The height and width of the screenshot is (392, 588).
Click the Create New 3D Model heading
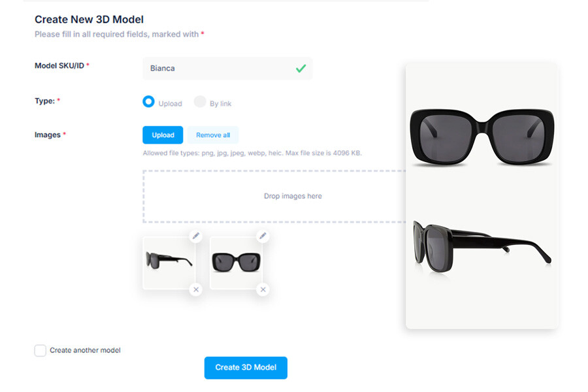tap(89, 20)
